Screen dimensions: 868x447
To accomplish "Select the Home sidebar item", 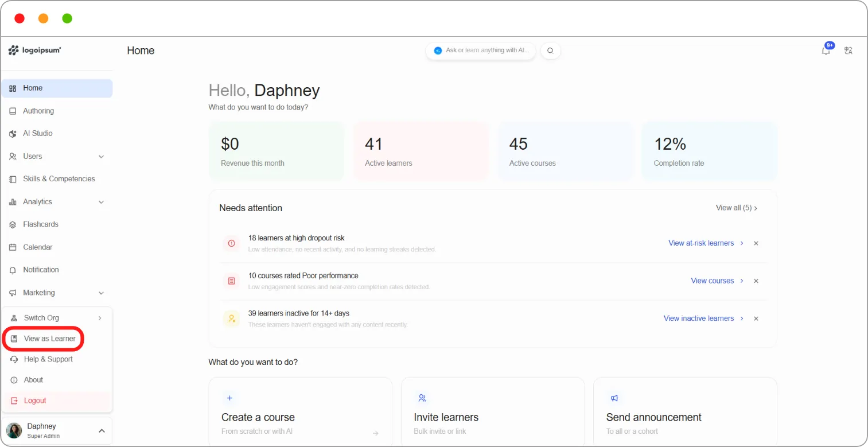I will pos(57,88).
